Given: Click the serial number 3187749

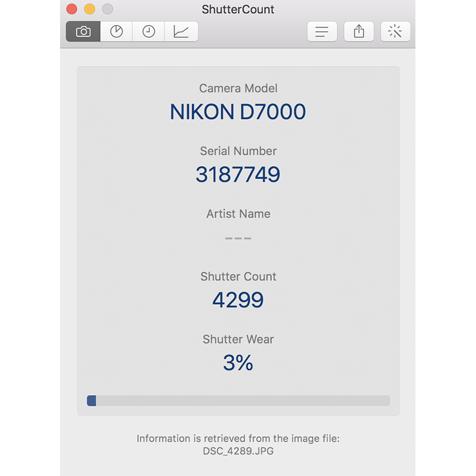Looking at the screenshot, I should click(238, 174).
